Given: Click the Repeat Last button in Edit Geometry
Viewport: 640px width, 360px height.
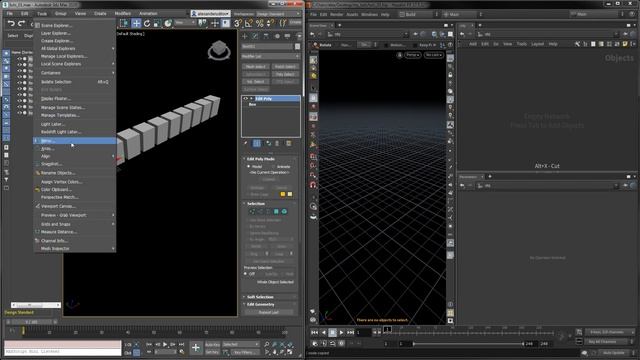Looking at the screenshot, I should (x=269, y=312).
